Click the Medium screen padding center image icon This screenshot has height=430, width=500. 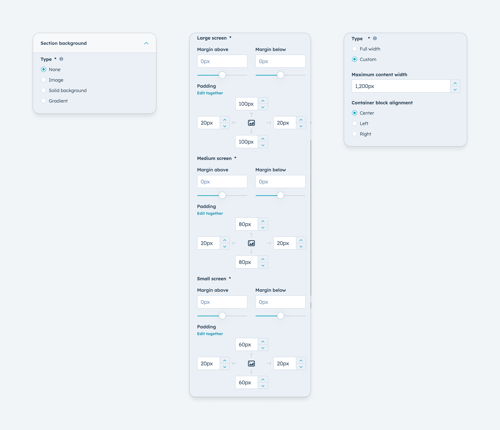251,243
